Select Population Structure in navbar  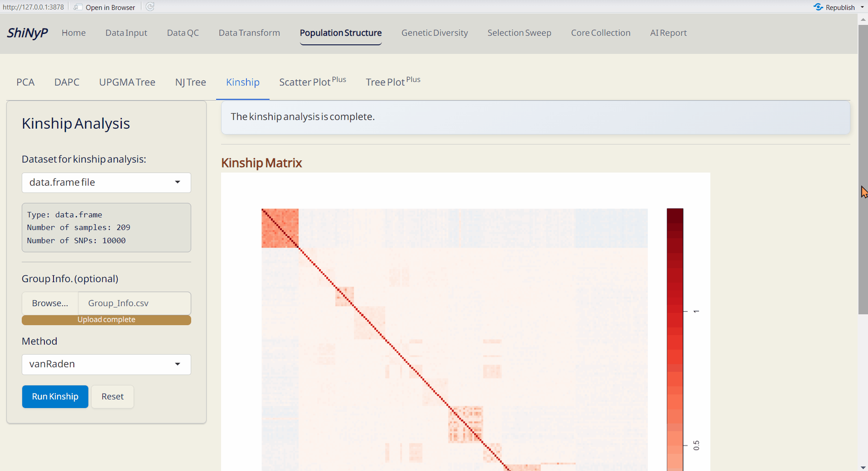coord(341,33)
